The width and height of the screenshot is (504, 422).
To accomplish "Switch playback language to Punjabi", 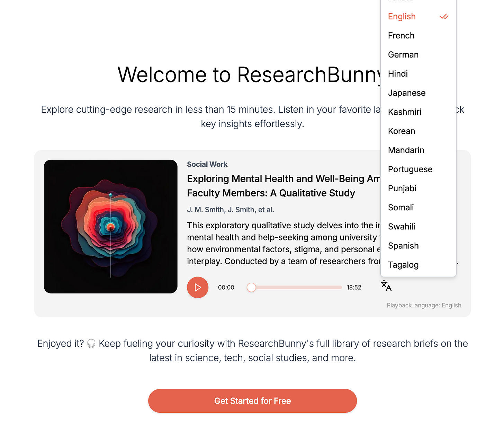I will (x=418, y=188).
